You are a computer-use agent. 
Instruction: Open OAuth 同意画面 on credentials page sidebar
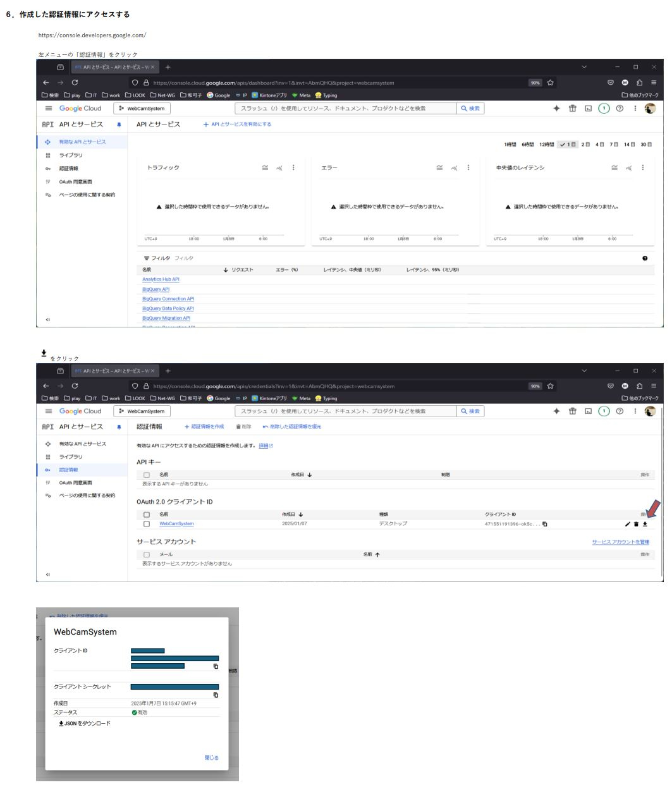point(76,483)
